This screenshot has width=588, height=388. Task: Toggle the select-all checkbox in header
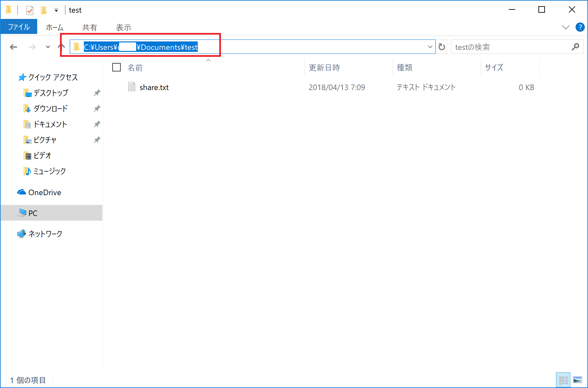[x=116, y=67]
